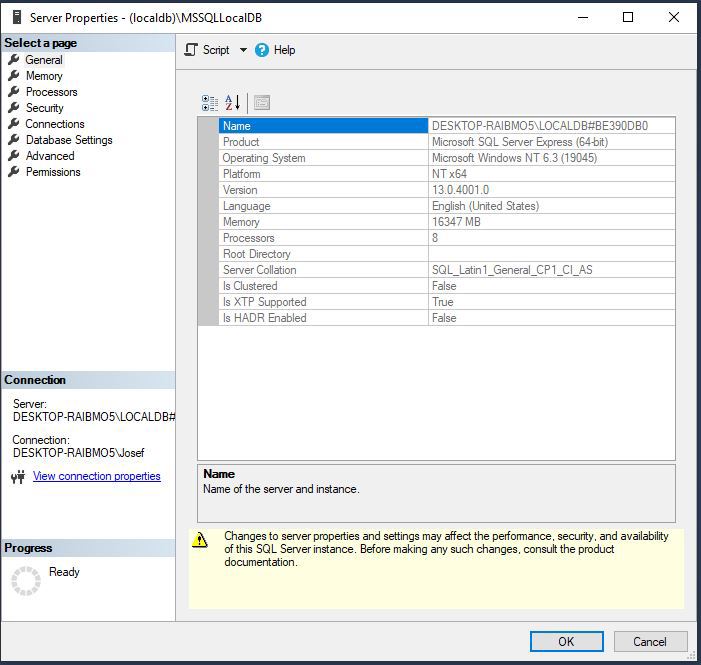
Task: Click the server icon in title bar
Action: (17, 17)
